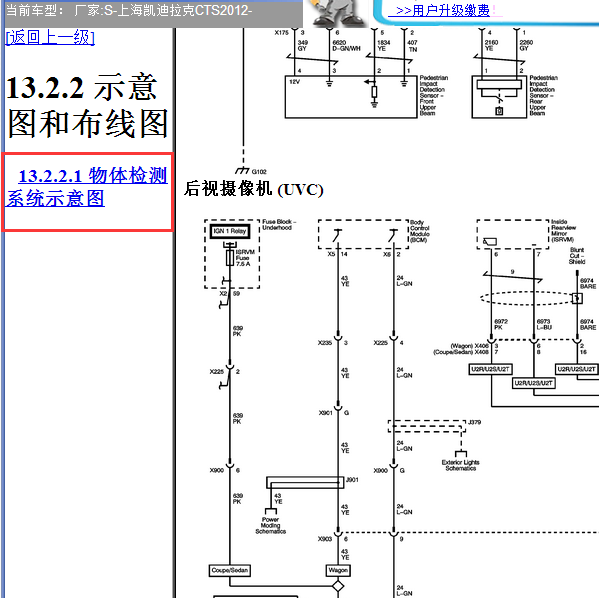This screenshot has width=599, height=598.
Task: Click the Wagon box at diagram bottom
Action: 338,570
